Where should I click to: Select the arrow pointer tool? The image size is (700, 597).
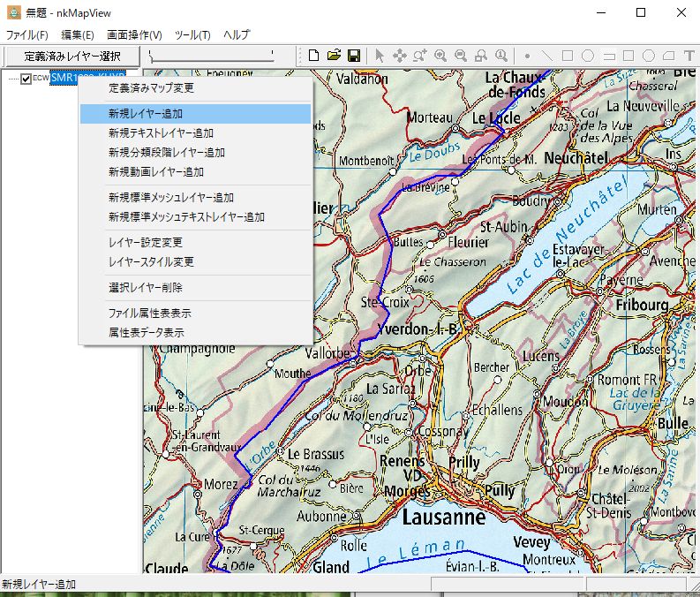coord(380,56)
